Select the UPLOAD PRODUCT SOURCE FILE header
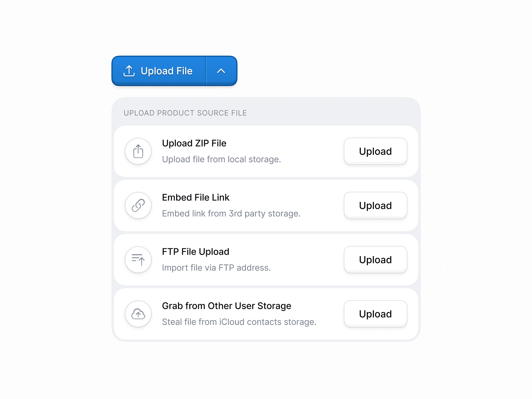Image resolution: width=532 pixels, height=399 pixels. click(x=185, y=113)
